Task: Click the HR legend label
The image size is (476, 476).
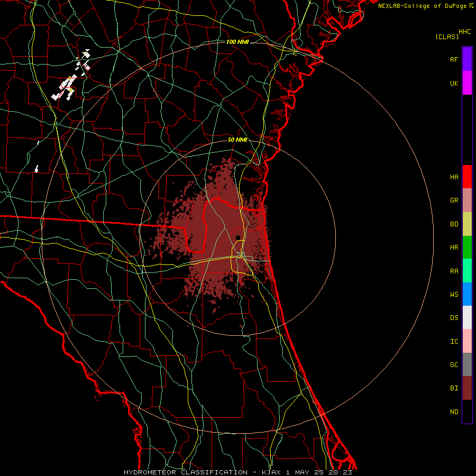Action: (454, 248)
